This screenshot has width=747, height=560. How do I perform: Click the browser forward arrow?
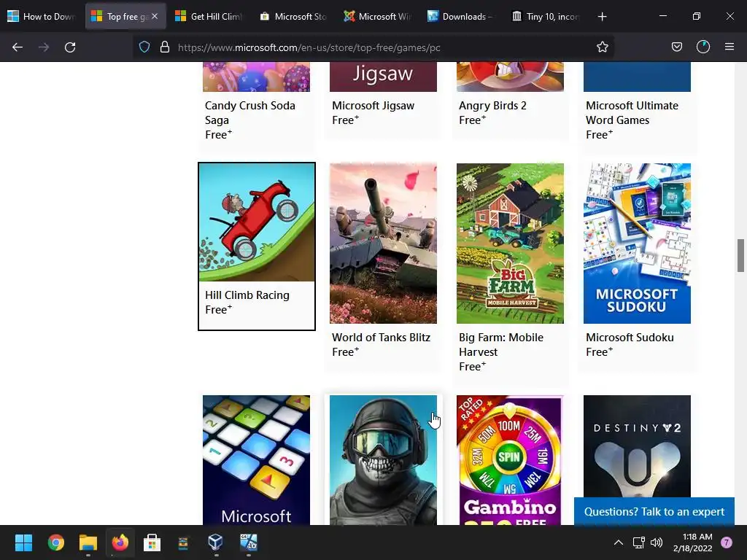coord(44,47)
